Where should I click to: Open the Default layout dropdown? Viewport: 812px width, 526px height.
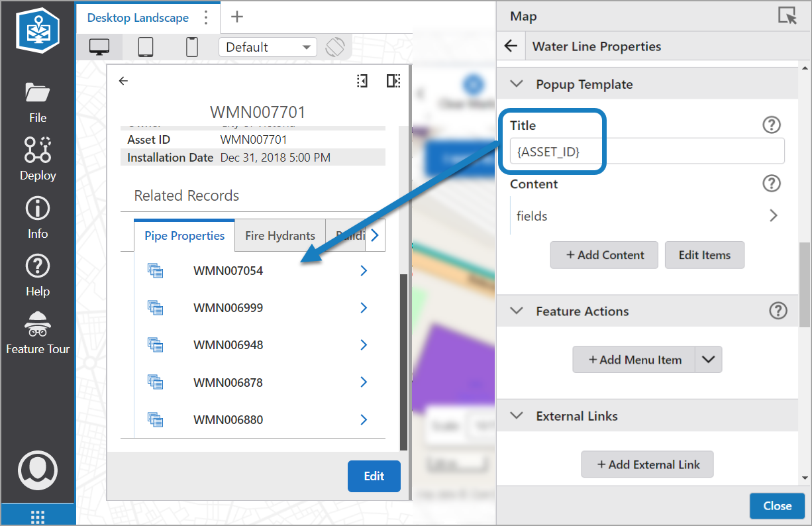(x=268, y=47)
